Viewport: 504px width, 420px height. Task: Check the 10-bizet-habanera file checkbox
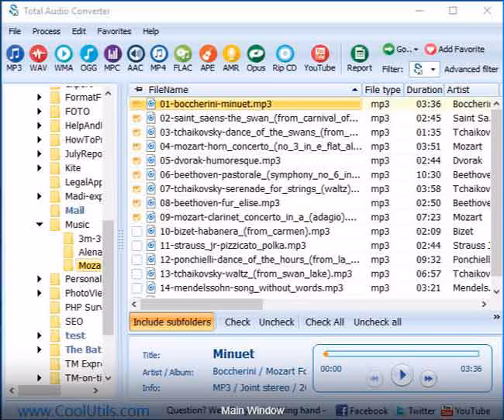point(137,232)
